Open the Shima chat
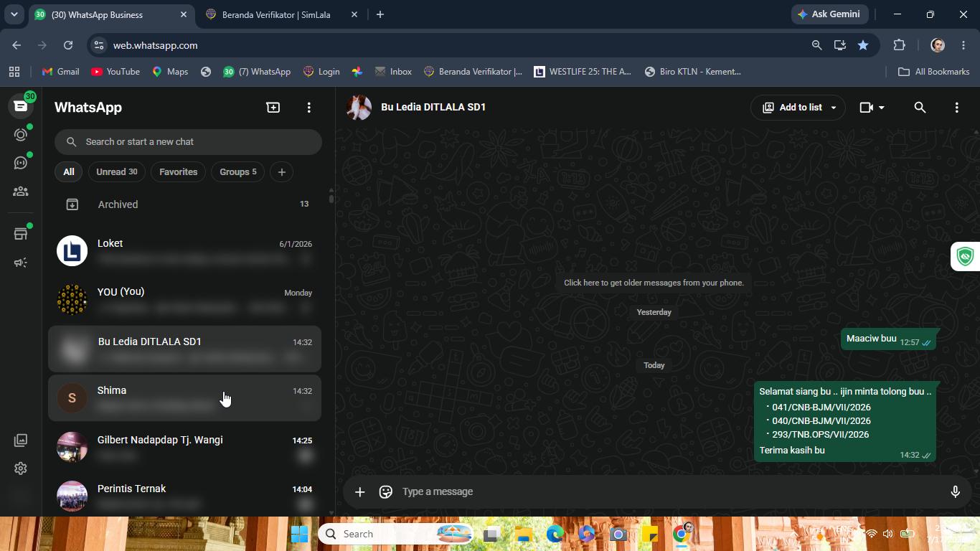Screen dimensions: 980x551 (x=185, y=398)
